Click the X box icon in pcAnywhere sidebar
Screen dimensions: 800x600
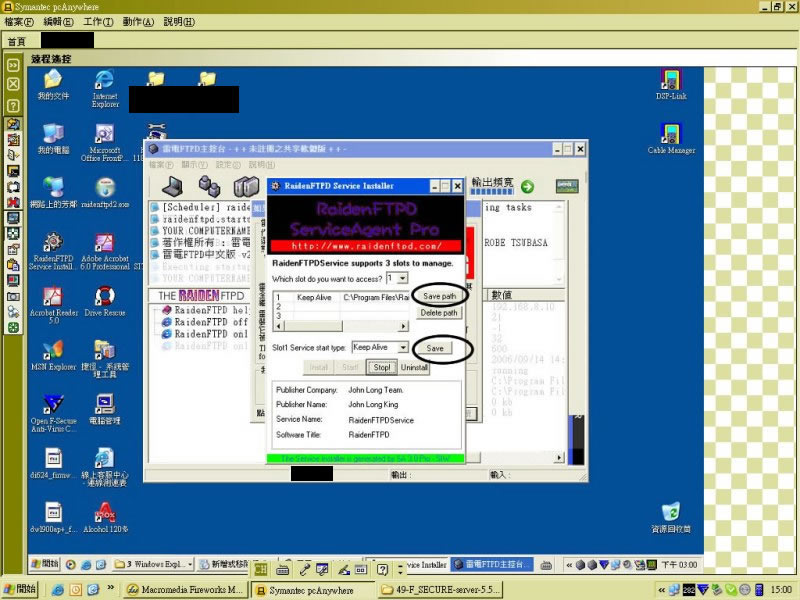(x=13, y=84)
